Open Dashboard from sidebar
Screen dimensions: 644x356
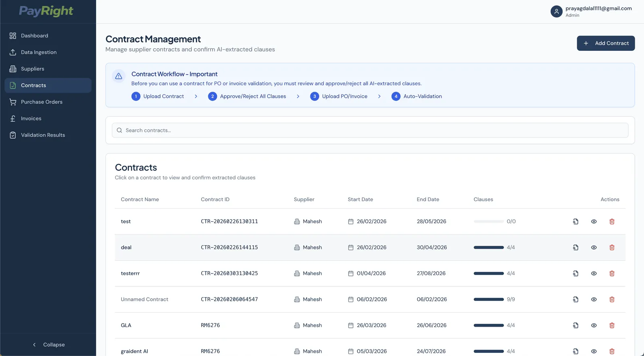click(48, 36)
